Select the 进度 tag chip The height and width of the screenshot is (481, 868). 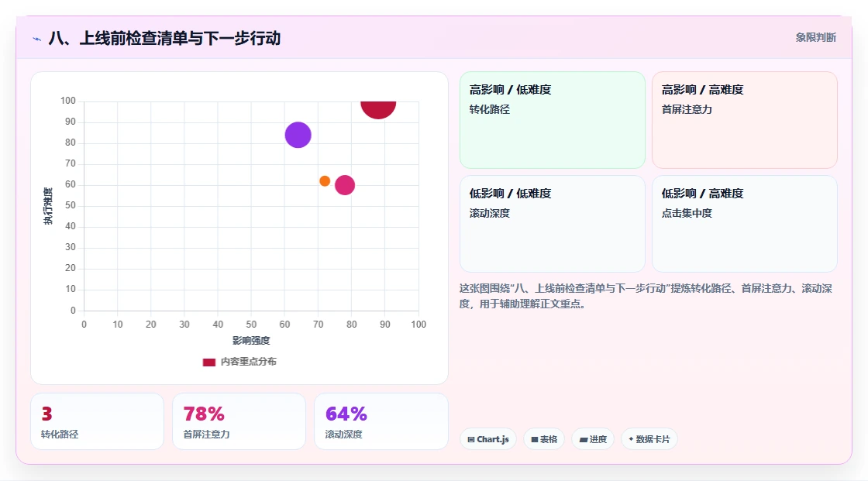[x=593, y=439]
